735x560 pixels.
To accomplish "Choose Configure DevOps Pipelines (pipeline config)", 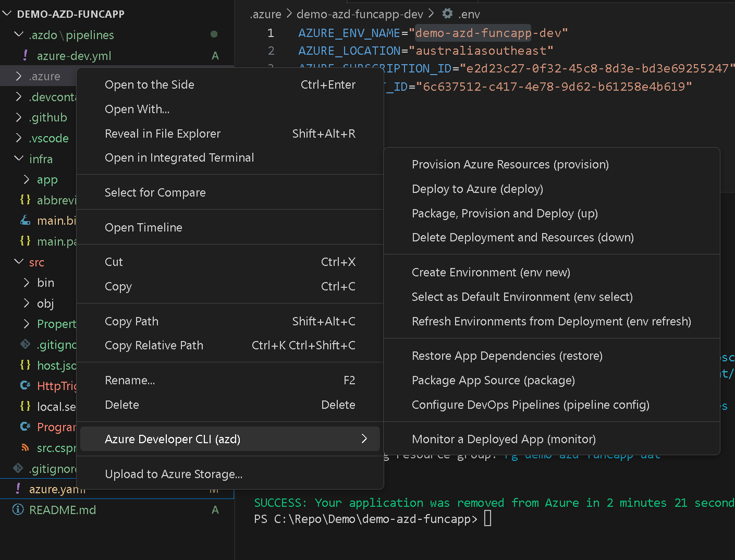I will (x=552, y=405).
